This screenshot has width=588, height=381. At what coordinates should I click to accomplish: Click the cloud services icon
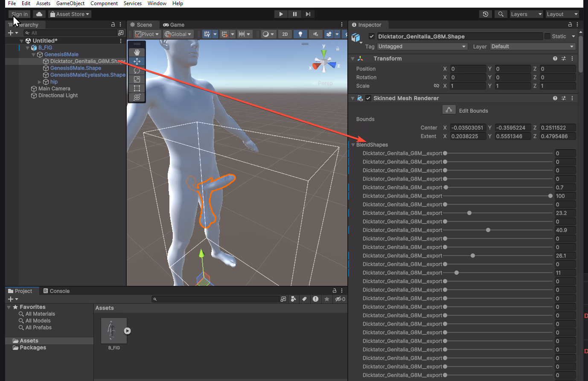pyautogui.click(x=39, y=14)
